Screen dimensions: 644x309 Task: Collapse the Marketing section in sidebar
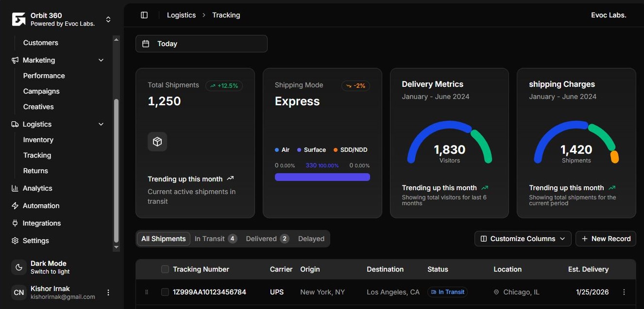click(101, 60)
